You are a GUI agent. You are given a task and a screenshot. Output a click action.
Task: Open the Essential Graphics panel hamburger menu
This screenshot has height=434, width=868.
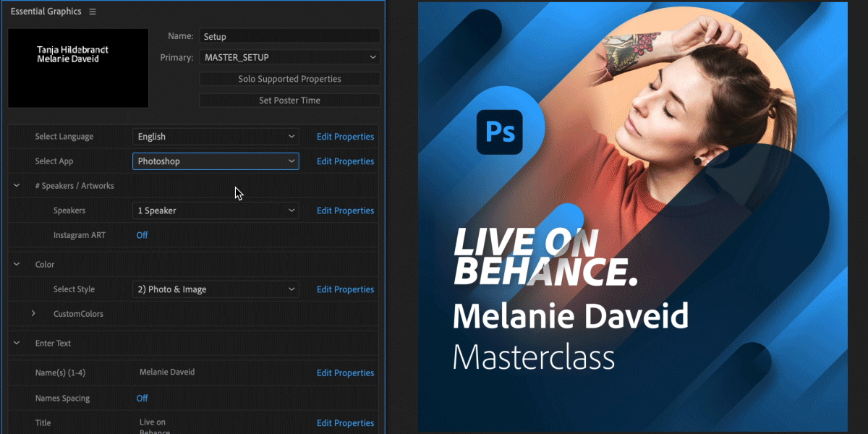[x=92, y=12]
